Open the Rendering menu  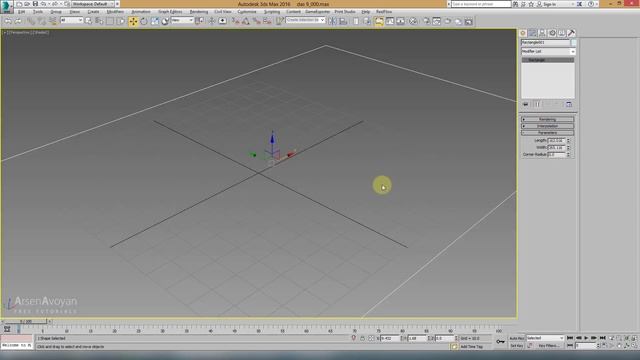point(199,12)
